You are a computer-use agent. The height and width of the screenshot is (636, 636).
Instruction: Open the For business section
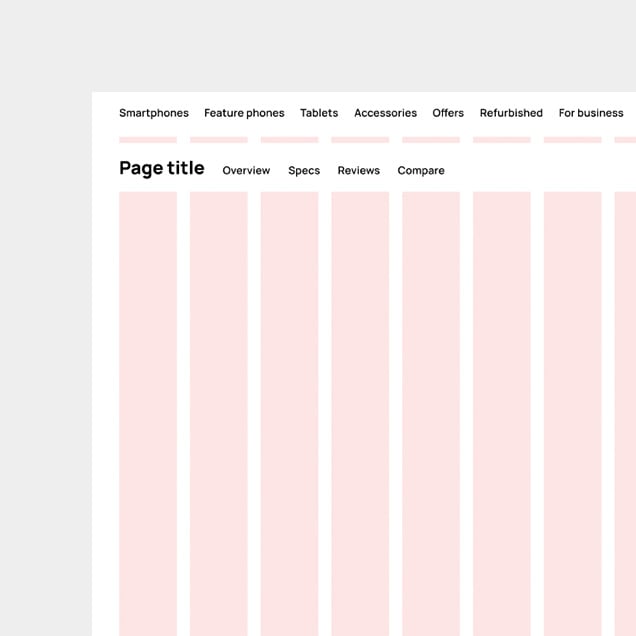click(591, 113)
